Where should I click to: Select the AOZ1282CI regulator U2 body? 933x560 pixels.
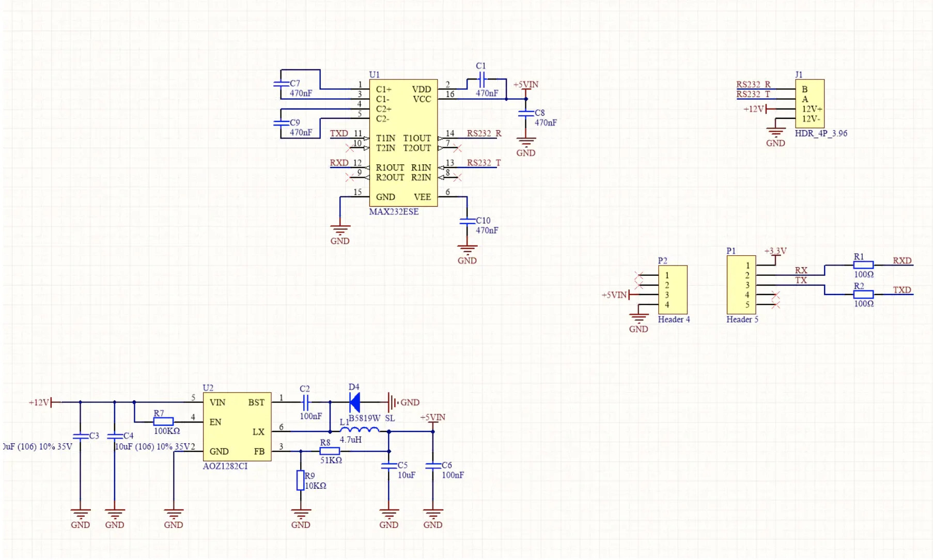237,426
